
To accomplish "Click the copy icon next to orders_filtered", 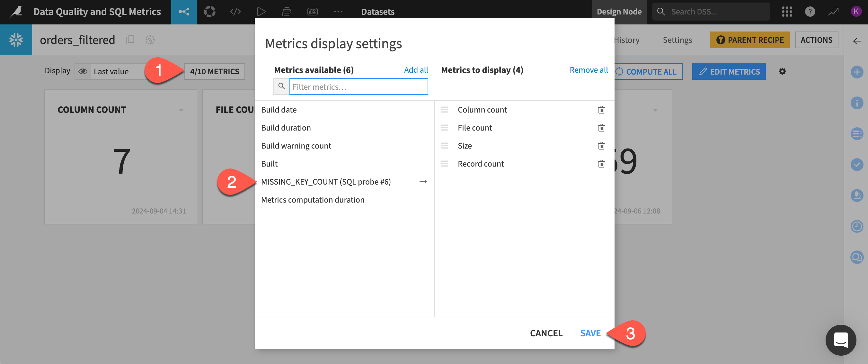I will point(130,40).
